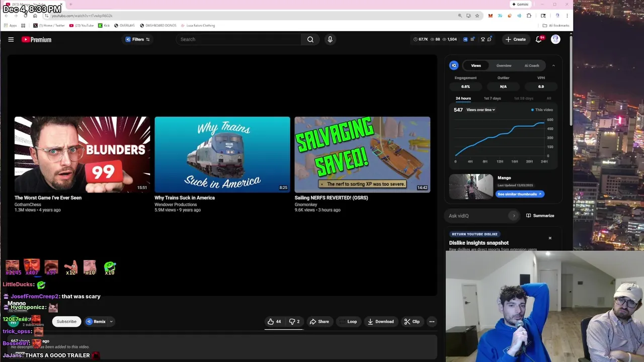Image resolution: width=644 pixels, height=362 pixels.
Task: Click the Mango video thumbnail in vidIQ
Action: [471, 187]
